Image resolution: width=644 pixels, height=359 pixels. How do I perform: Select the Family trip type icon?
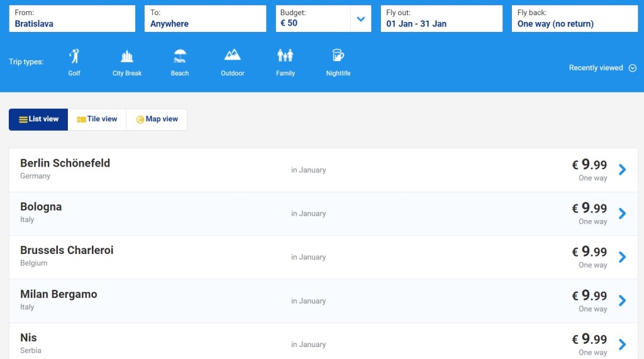pos(286,55)
